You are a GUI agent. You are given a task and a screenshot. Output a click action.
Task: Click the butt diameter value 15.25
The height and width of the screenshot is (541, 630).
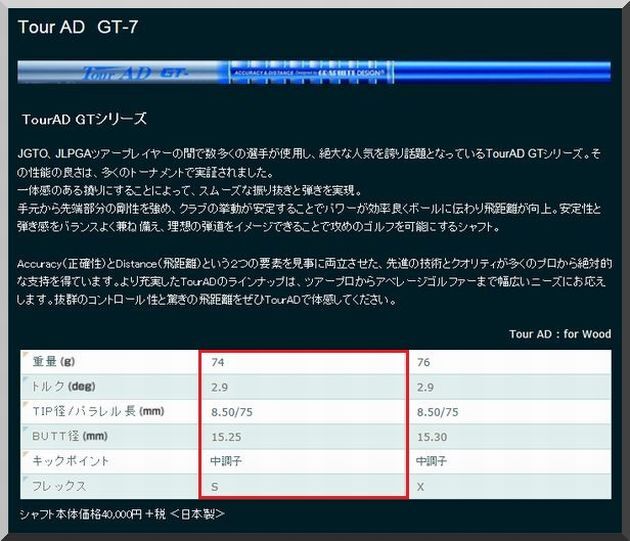tap(226, 437)
